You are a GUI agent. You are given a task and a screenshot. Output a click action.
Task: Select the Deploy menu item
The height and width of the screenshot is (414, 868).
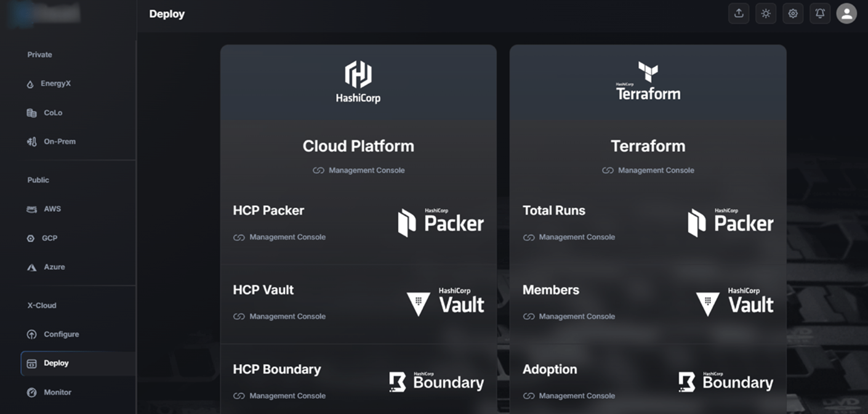tap(78, 363)
